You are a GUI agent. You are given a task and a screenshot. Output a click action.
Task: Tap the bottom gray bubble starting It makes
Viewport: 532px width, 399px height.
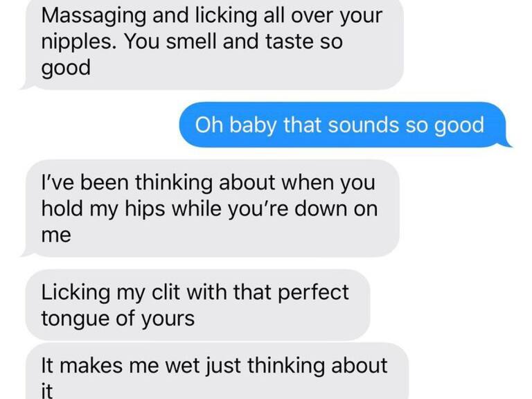point(217,371)
